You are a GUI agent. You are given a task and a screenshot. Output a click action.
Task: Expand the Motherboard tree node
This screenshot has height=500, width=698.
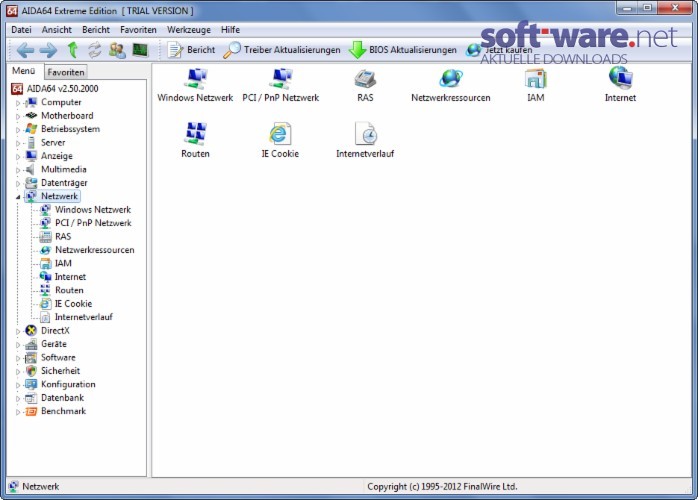click(18, 116)
